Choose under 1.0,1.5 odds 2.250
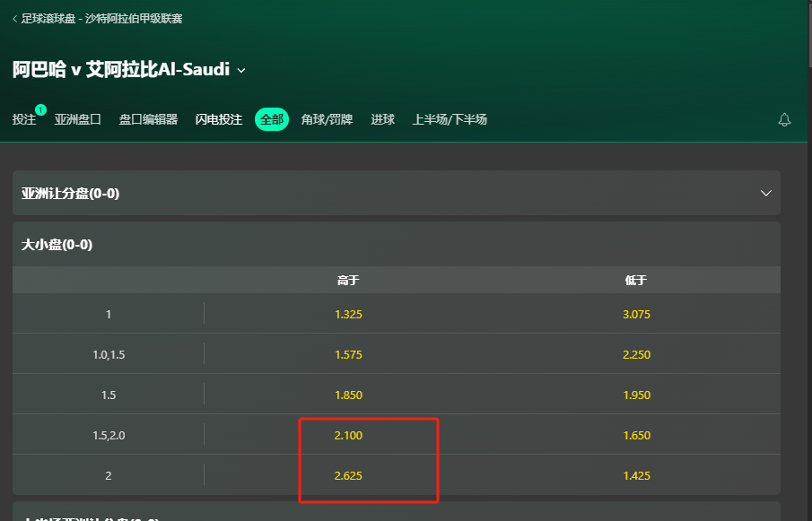This screenshot has width=812, height=521. [636, 354]
